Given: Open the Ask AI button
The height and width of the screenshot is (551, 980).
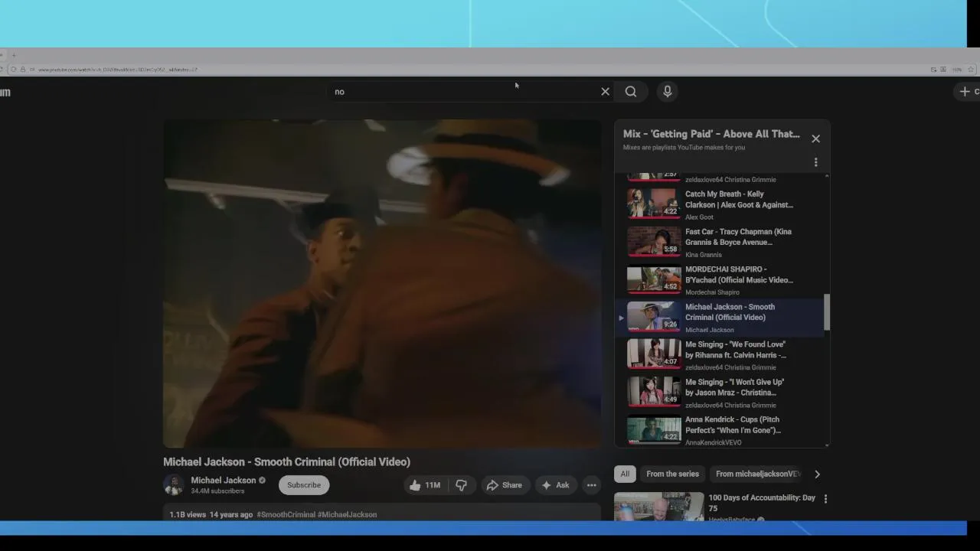Looking at the screenshot, I should tap(555, 485).
